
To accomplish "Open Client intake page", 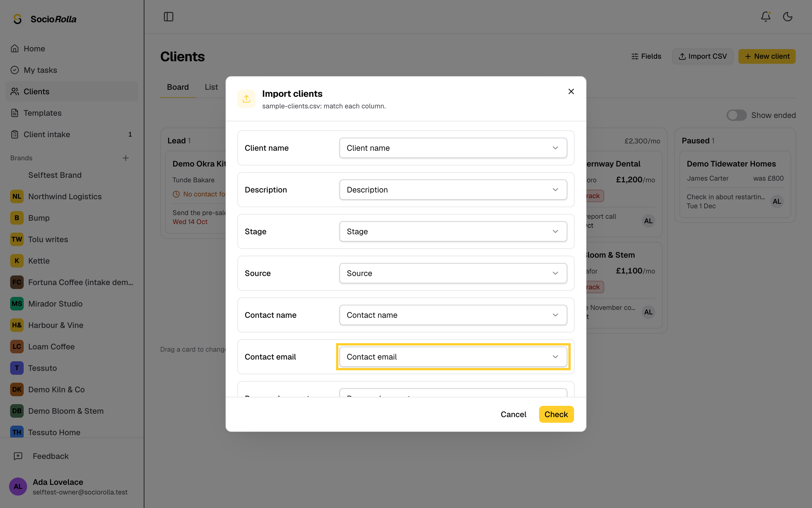I will pyautogui.click(x=72, y=134).
